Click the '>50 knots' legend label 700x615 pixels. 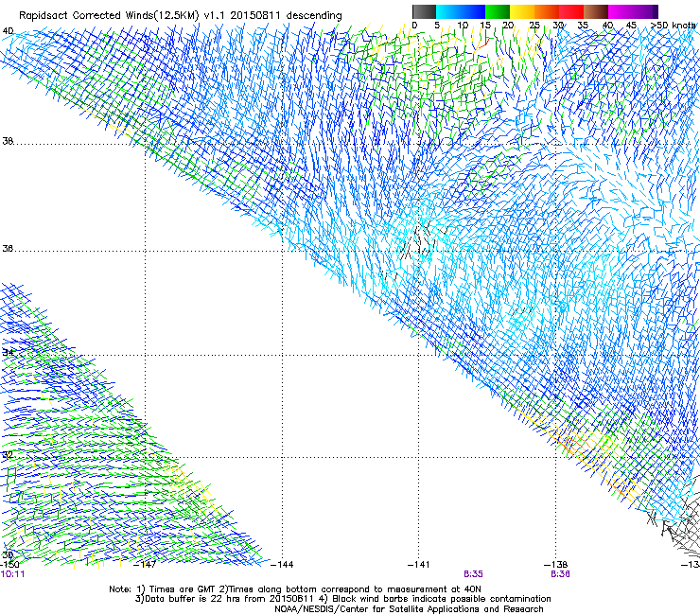(673, 26)
